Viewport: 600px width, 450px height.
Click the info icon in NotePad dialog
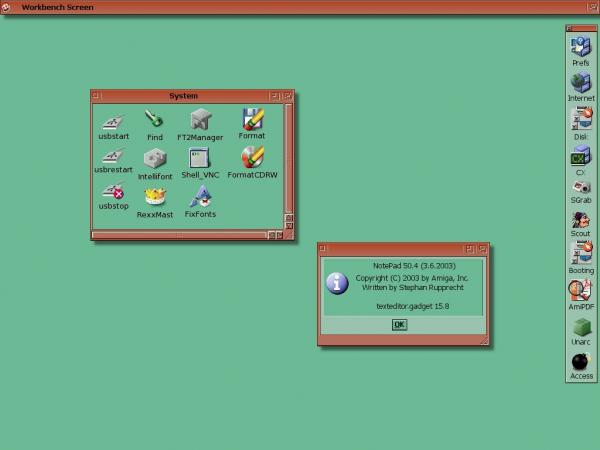click(337, 283)
